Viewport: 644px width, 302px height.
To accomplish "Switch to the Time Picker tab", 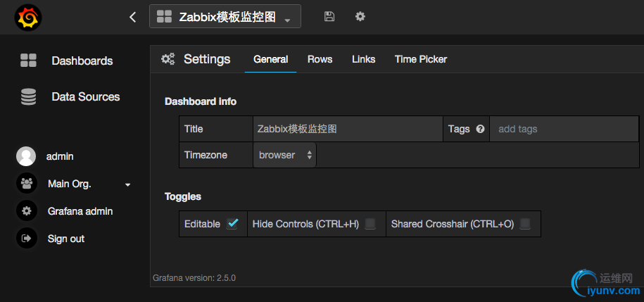I will click(x=421, y=59).
